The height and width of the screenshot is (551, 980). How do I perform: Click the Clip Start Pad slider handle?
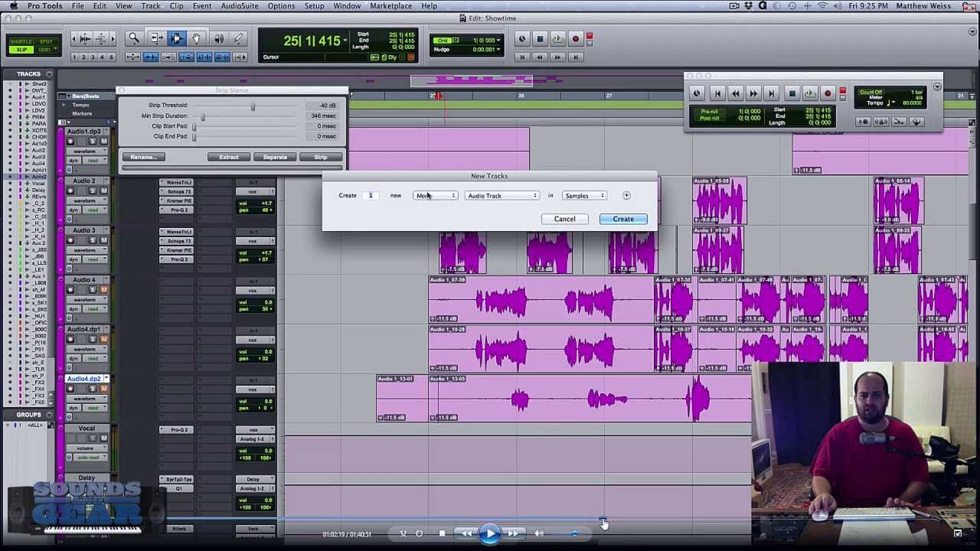tap(194, 126)
